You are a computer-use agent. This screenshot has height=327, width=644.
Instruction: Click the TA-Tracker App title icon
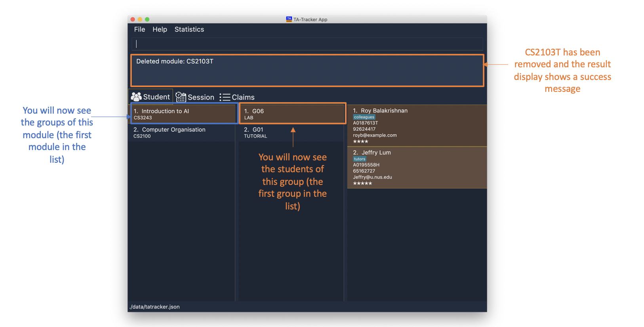pos(289,19)
